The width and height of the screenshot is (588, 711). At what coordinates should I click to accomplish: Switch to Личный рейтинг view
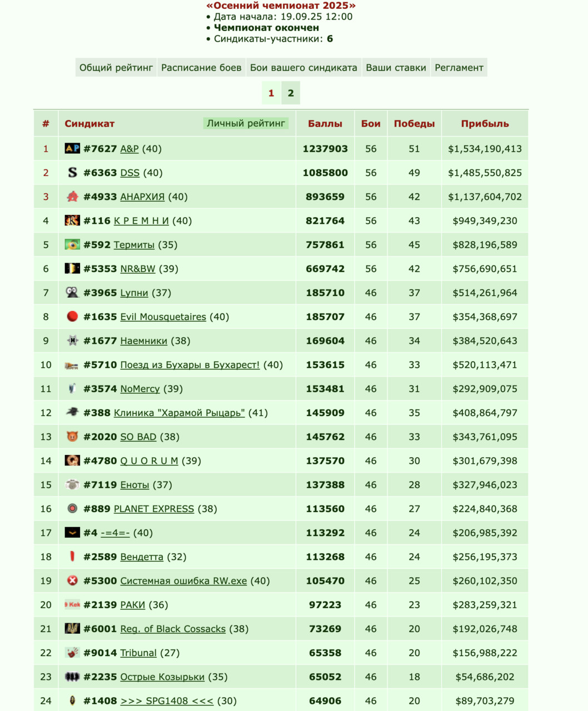click(x=246, y=123)
